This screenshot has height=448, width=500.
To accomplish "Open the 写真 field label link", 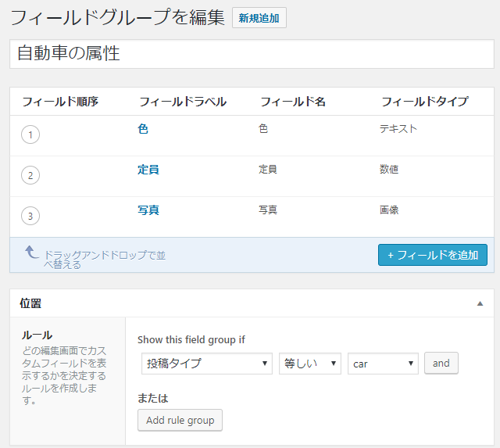I will (148, 210).
